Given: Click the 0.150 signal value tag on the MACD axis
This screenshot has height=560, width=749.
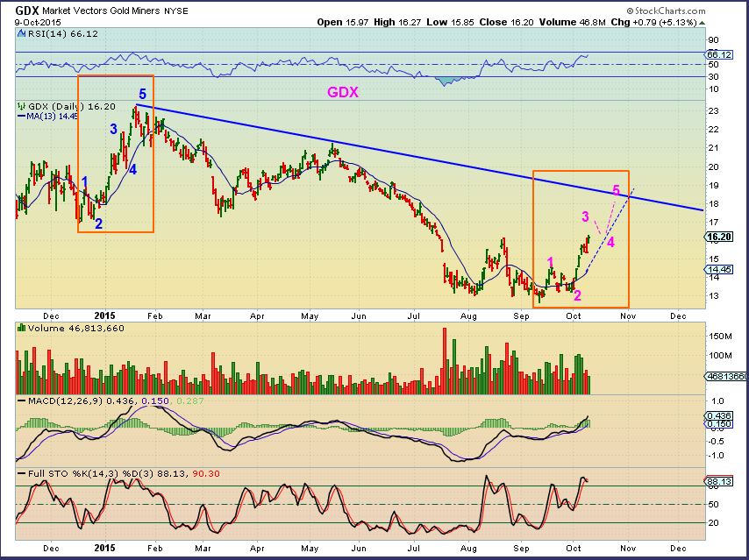Looking at the screenshot, I should pyautogui.click(x=718, y=424).
